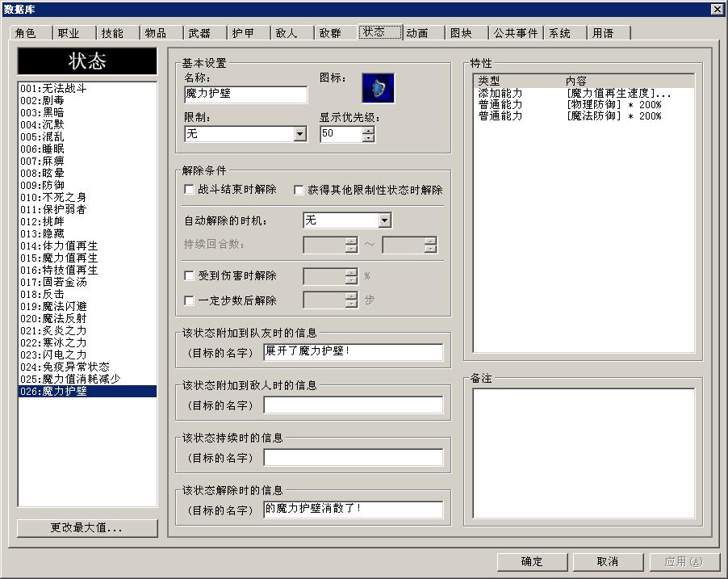
Task: Select state 001:无法战斗
Action: click(x=87, y=88)
